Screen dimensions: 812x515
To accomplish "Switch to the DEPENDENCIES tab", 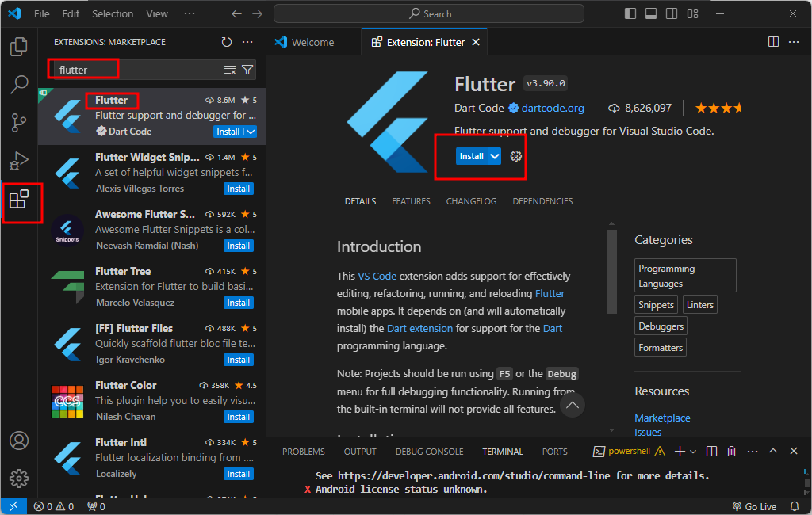I will (542, 201).
